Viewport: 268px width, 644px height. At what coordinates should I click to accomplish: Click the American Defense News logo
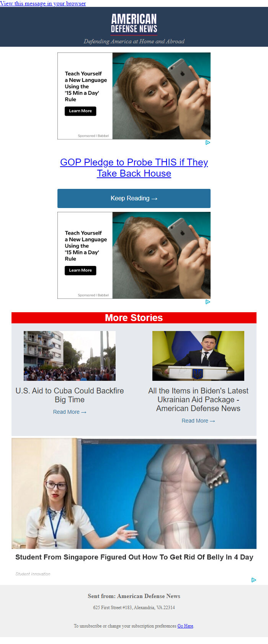[134, 24]
